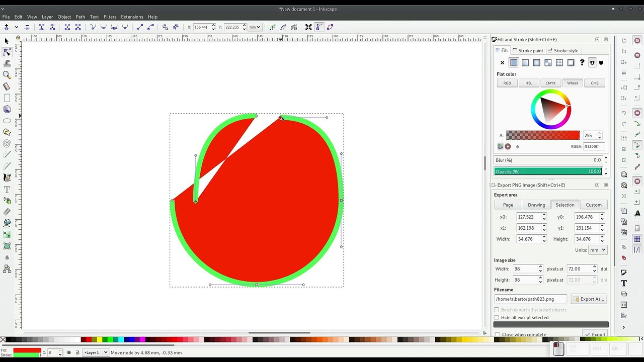
Task: Click the Object to path icon
Action: pyautogui.click(x=165, y=27)
